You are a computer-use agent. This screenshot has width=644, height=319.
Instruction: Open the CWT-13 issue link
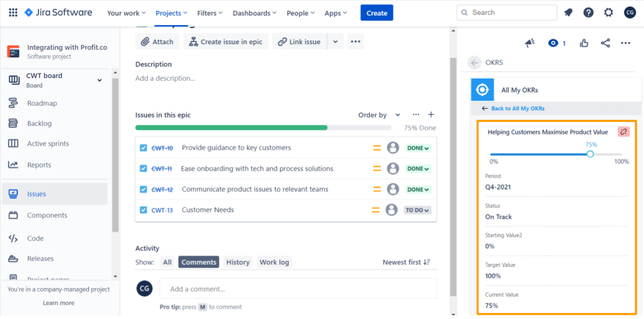pos(162,210)
